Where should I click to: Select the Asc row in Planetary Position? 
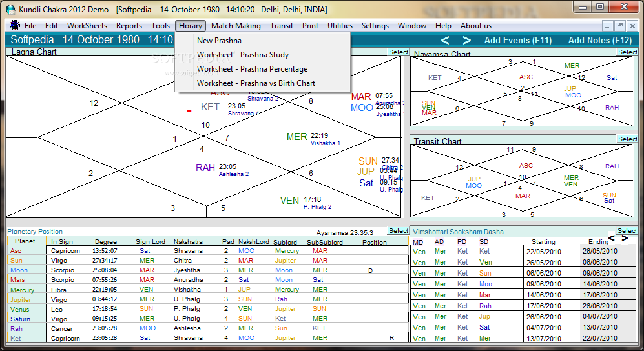click(x=208, y=250)
